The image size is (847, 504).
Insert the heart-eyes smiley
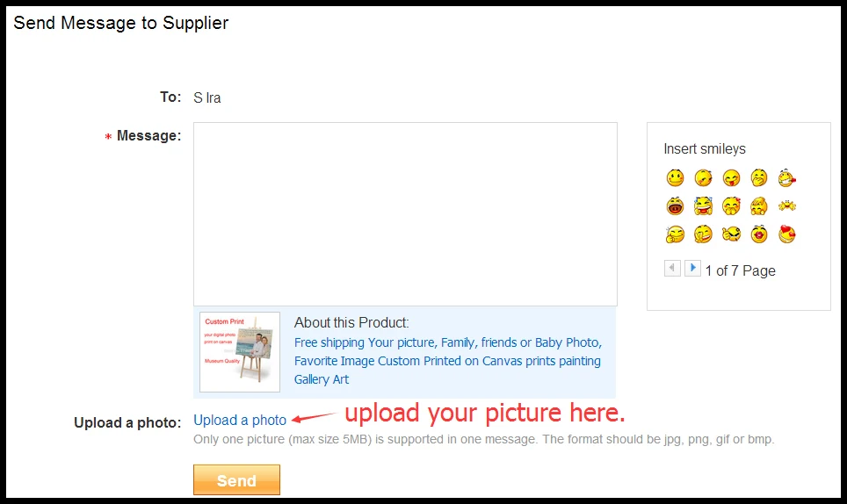coord(787,234)
